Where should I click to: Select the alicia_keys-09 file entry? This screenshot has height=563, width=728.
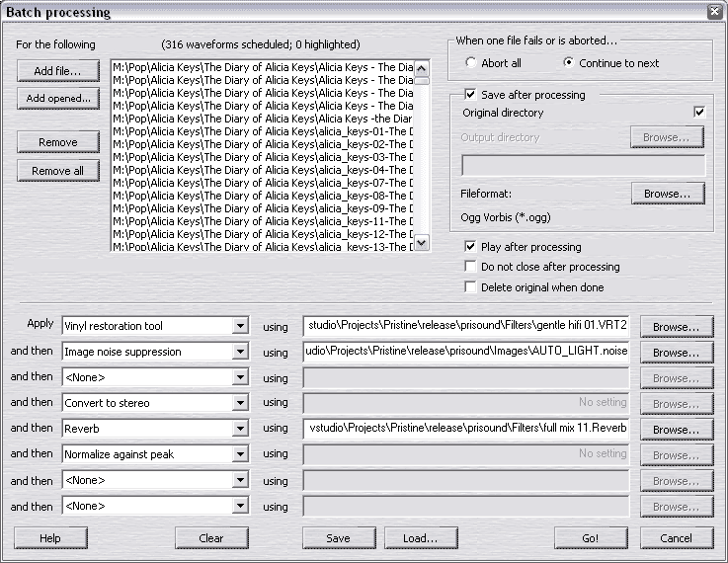pyautogui.click(x=263, y=208)
